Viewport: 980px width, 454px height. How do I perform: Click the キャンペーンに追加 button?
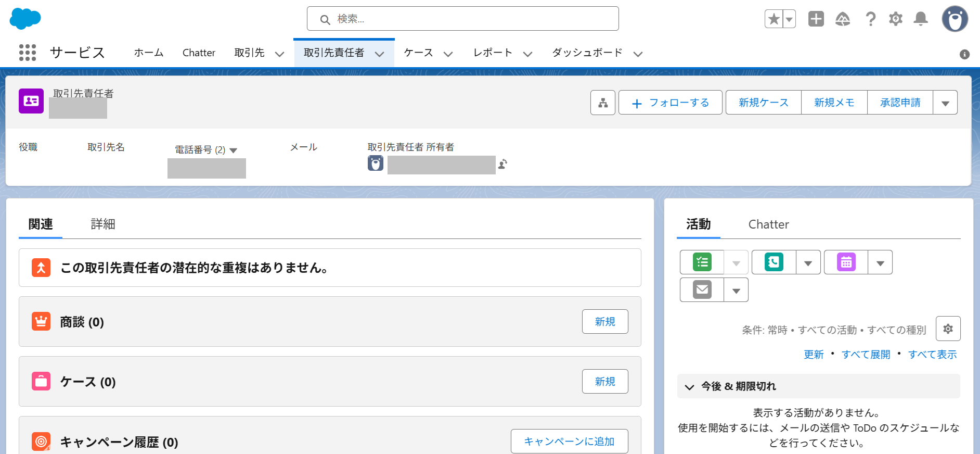point(569,441)
